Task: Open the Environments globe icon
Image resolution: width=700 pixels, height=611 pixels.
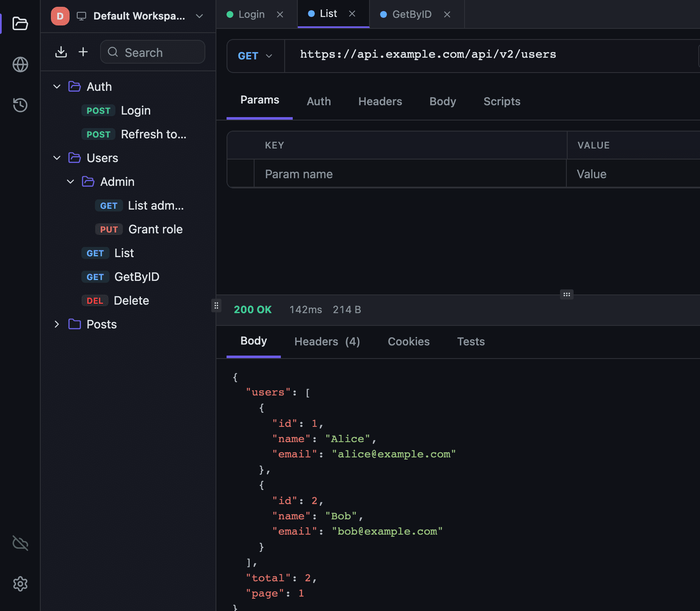Action: (20, 64)
